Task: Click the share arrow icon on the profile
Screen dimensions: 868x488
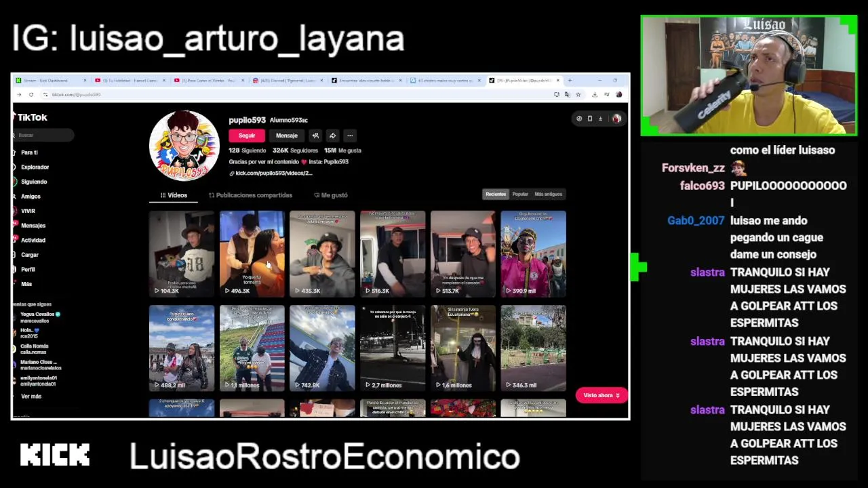Action: [332, 136]
